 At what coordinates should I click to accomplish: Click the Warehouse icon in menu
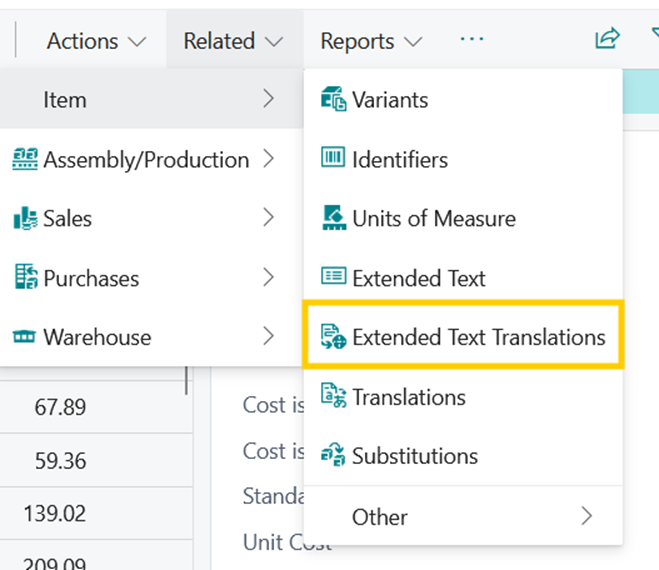click(x=25, y=338)
